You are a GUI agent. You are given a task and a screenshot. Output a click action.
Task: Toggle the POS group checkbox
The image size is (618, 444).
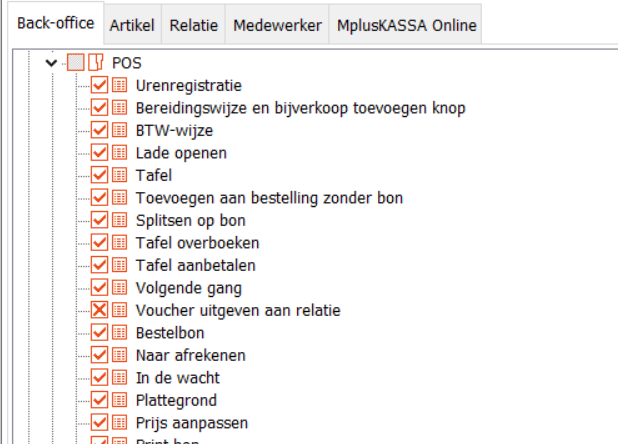[76, 63]
